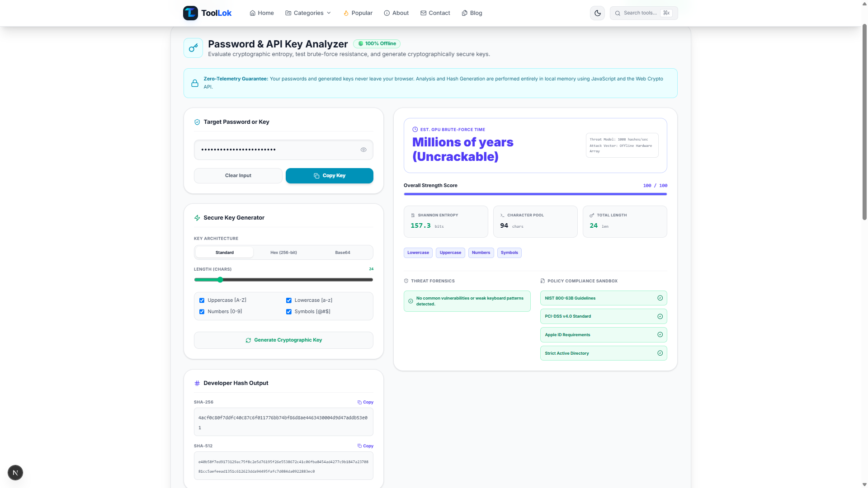Uncheck Numbers [0-9] checkbox
Screen dimensions: 868x488
tap(202, 312)
